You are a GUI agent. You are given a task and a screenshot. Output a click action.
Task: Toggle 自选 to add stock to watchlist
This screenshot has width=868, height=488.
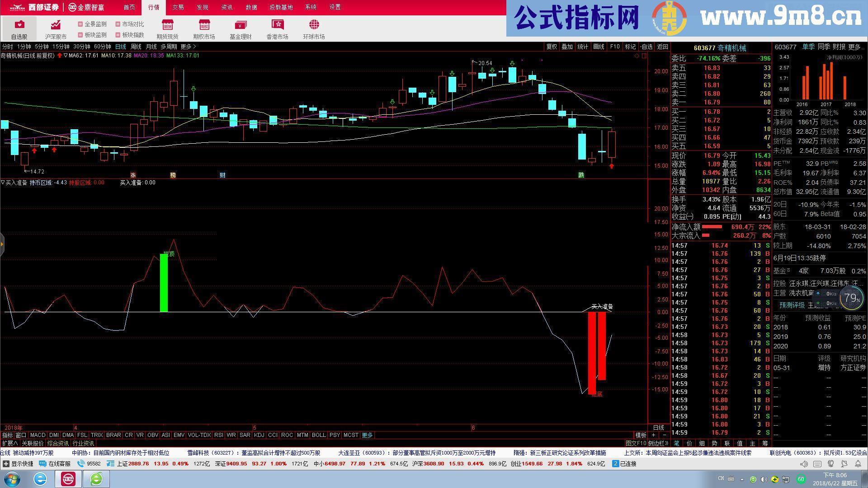pos(647,47)
